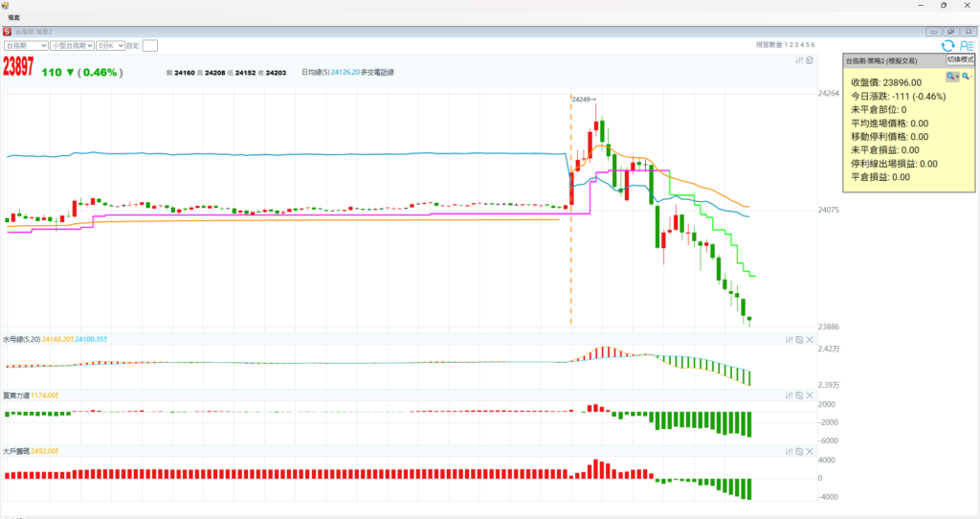Viewport: 980px width, 519px height.
Task: Set window count to 6
Action: pyautogui.click(x=813, y=45)
